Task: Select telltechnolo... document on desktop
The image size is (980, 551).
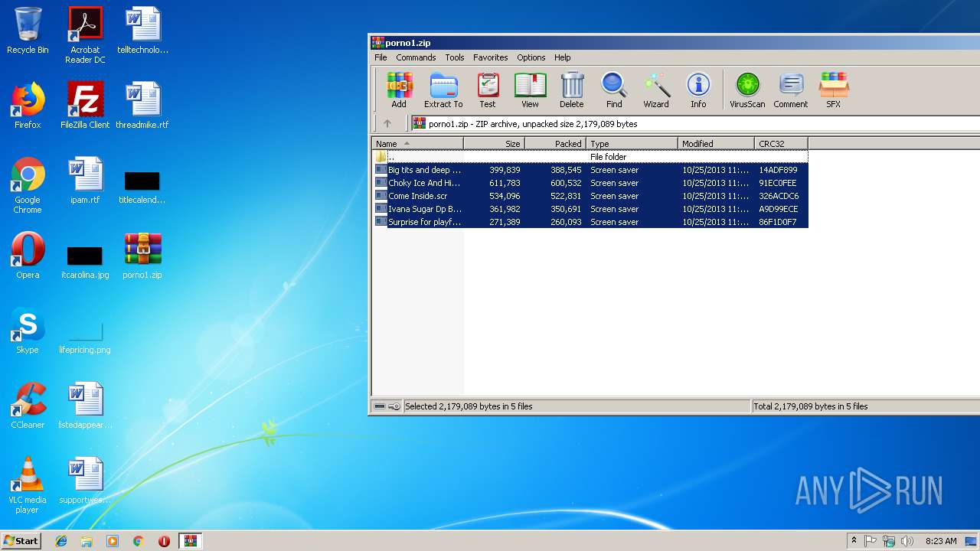Action: [x=142, y=31]
